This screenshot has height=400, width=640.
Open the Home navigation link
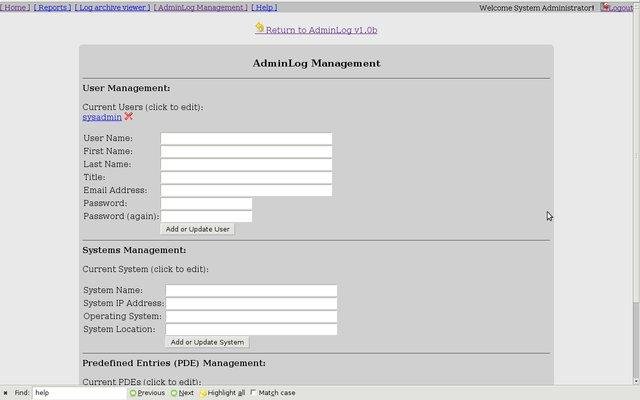[15, 7]
